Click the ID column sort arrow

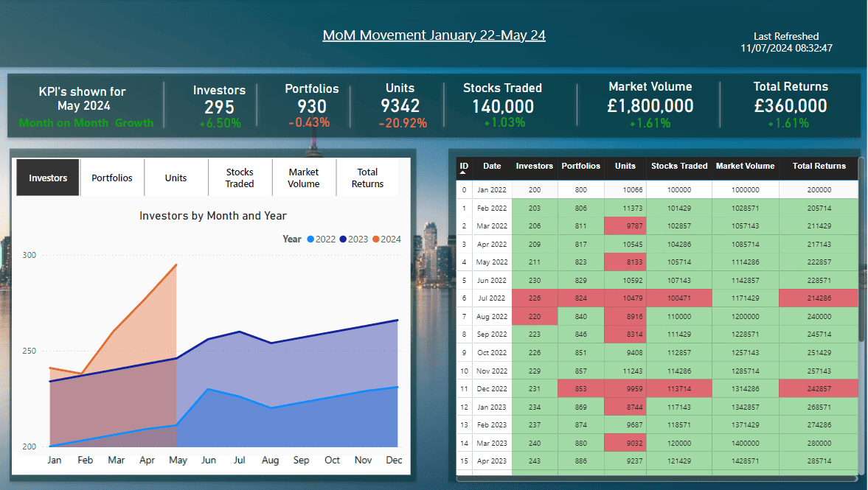(x=464, y=174)
